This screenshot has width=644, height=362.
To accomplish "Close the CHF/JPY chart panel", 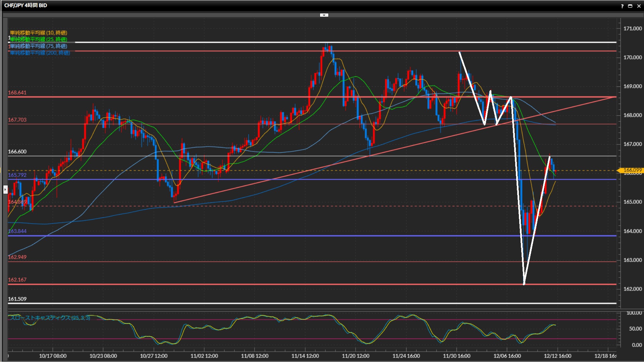I will point(639,6).
